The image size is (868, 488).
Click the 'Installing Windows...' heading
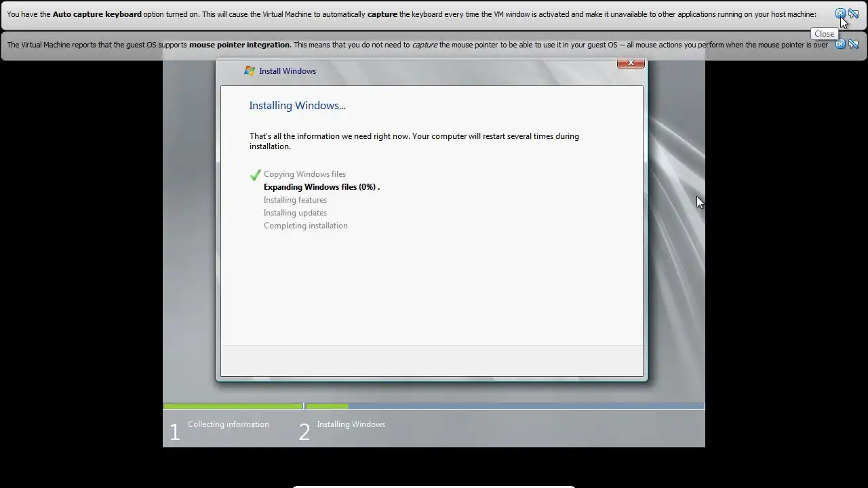pos(297,105)
